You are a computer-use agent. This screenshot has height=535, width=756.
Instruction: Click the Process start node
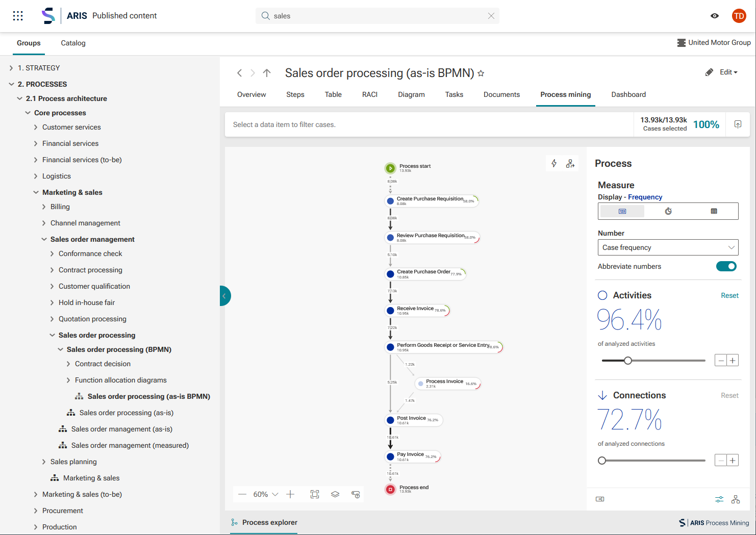(x=390, y=168)
